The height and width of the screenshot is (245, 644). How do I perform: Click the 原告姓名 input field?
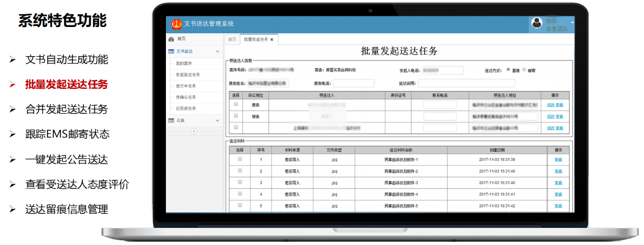click(x=269, y=83)
